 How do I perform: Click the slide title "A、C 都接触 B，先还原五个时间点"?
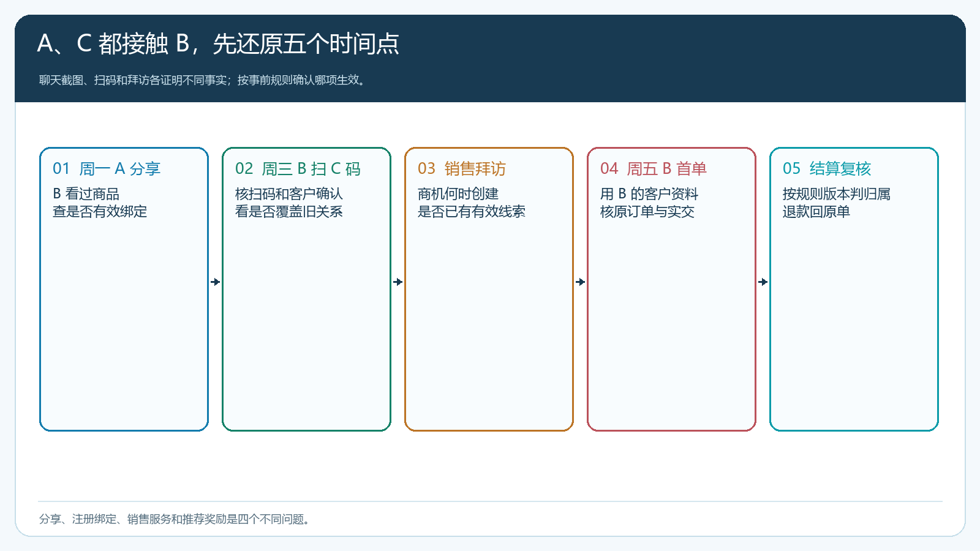point(218,43)
